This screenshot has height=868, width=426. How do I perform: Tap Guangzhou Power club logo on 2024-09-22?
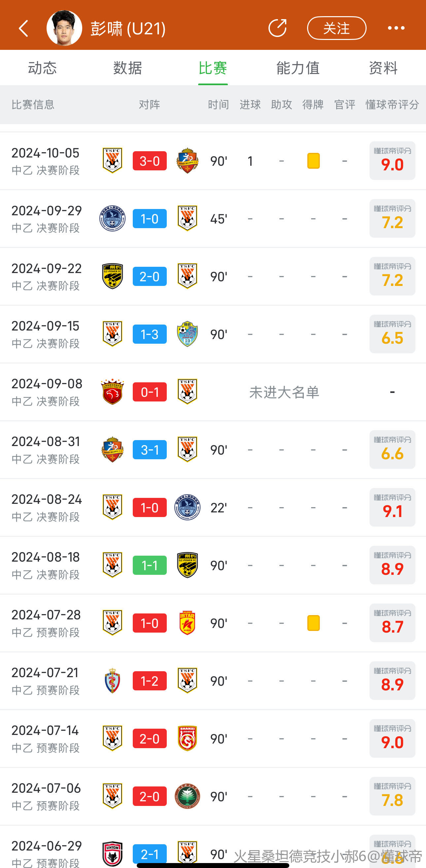[113, 276]
